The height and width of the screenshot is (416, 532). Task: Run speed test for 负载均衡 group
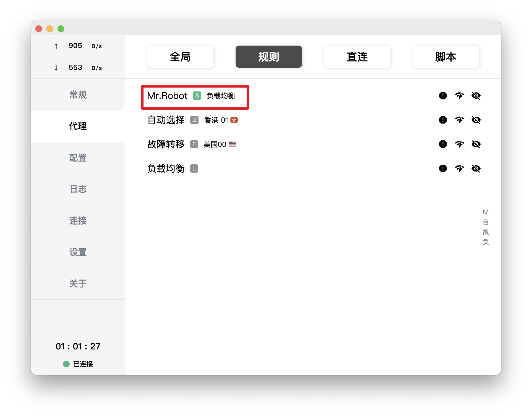point(459,168)
